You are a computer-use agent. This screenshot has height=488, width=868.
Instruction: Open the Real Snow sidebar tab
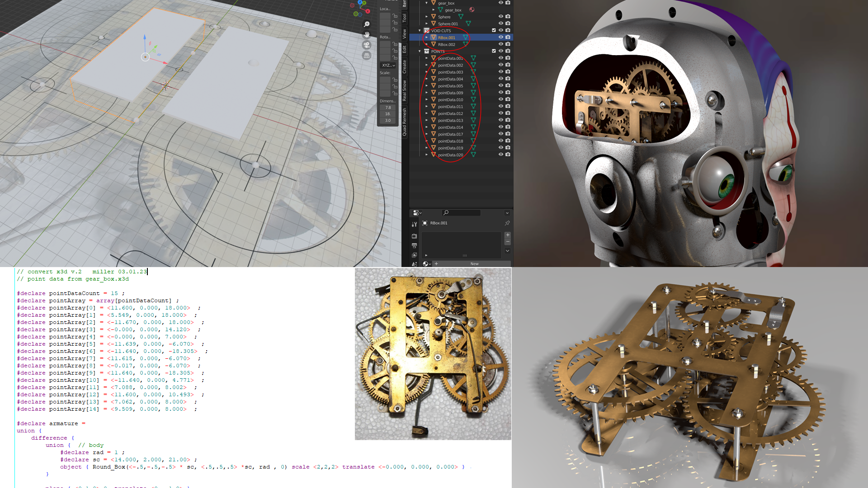point(404,90)
